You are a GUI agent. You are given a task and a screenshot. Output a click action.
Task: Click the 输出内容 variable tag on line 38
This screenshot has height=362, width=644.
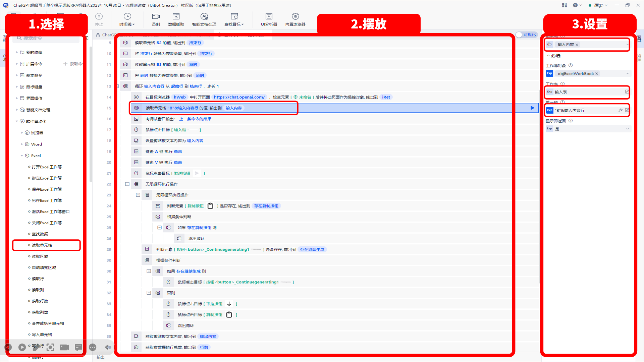208,337
